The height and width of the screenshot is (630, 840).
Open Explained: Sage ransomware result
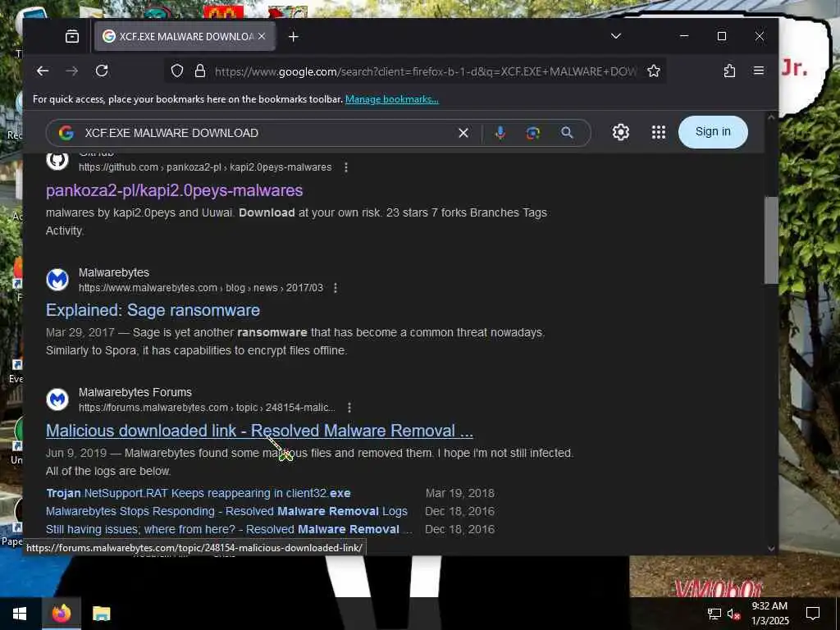tap(153, 310)
